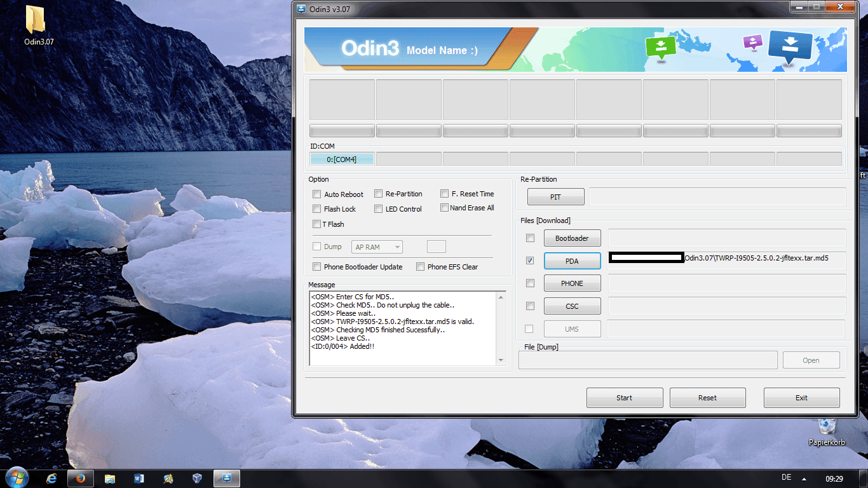Screen dimensions: 868x488
Task: Click message log scrollbar down arrow
Action: [x=501, y=360]
